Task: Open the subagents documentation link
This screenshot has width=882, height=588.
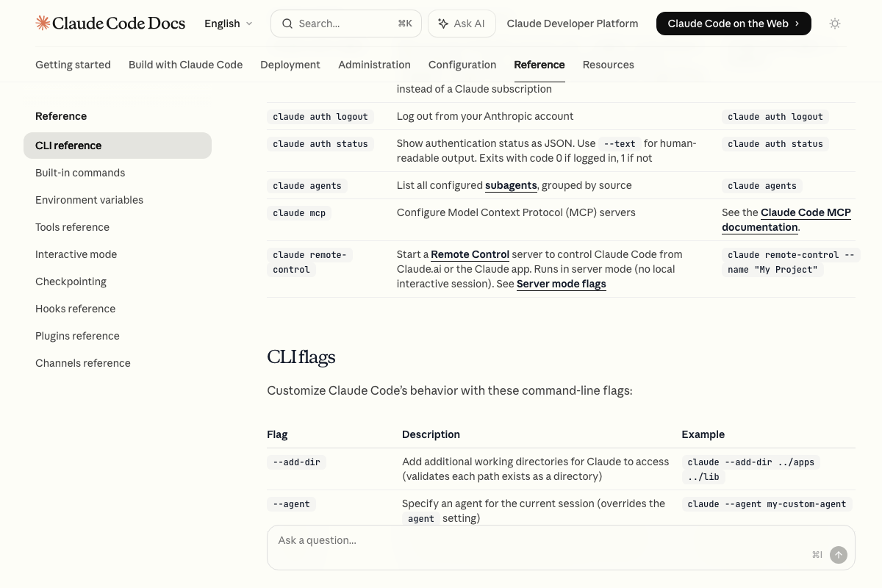Action: point(511,185)
